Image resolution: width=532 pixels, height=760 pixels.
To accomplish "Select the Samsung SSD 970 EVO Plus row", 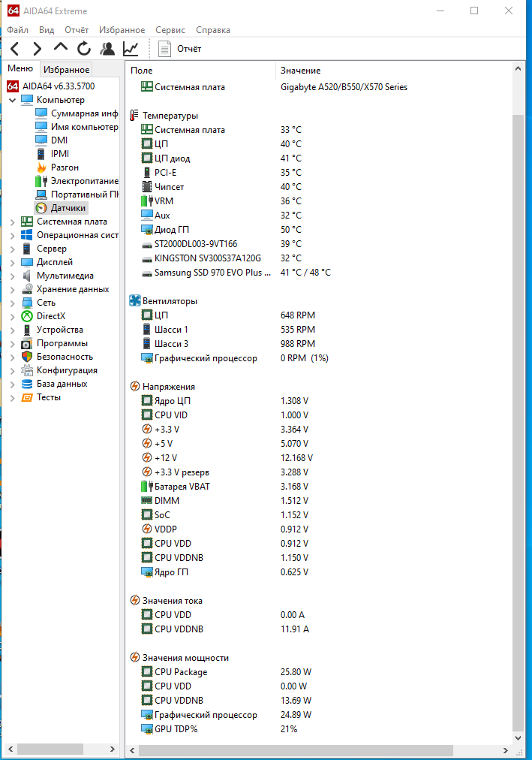I will [x=318, y=273].
